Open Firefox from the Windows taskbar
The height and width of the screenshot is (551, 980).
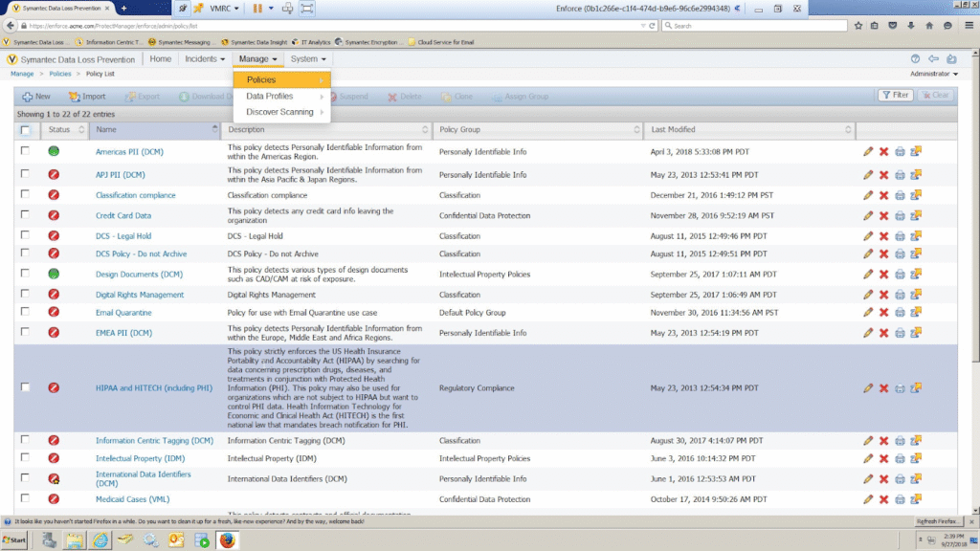point(228,540)
